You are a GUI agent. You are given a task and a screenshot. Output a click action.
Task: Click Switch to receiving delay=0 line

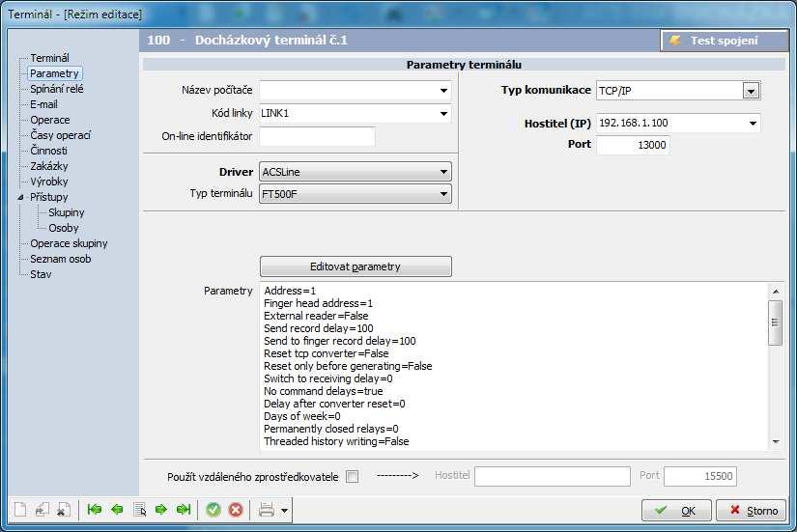[x=327, y=378]
